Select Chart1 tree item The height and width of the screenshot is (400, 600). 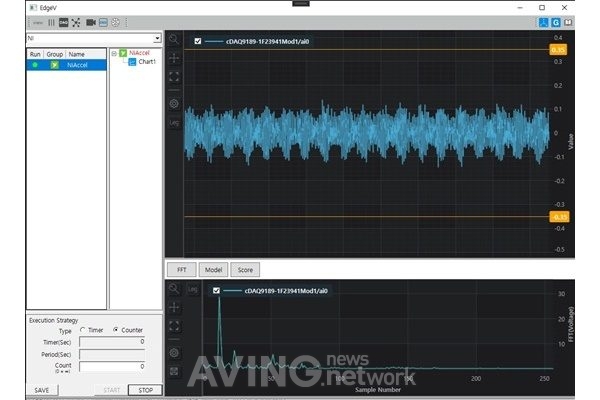pyautogui.click(x=147, y=62)
